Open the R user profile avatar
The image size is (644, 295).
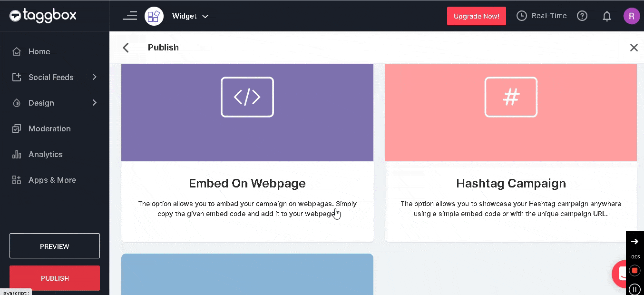[632, 16]
